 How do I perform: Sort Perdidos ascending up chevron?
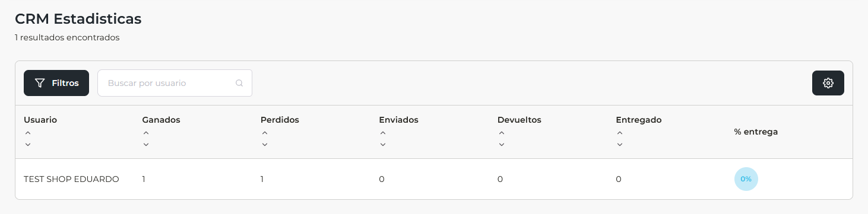[265, 133]
